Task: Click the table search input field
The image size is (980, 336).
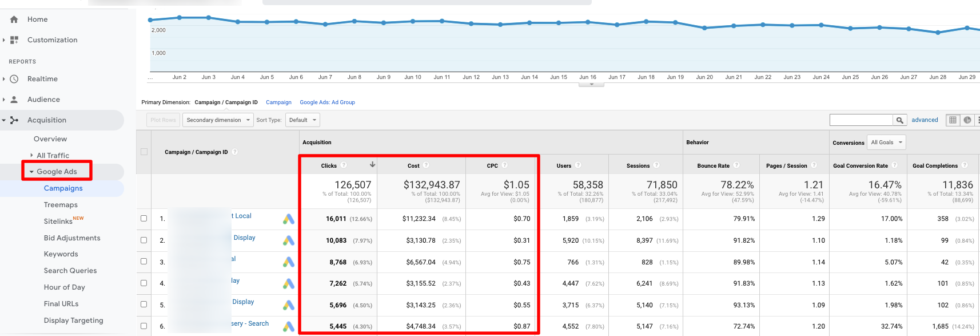Action: pos(861,120)
